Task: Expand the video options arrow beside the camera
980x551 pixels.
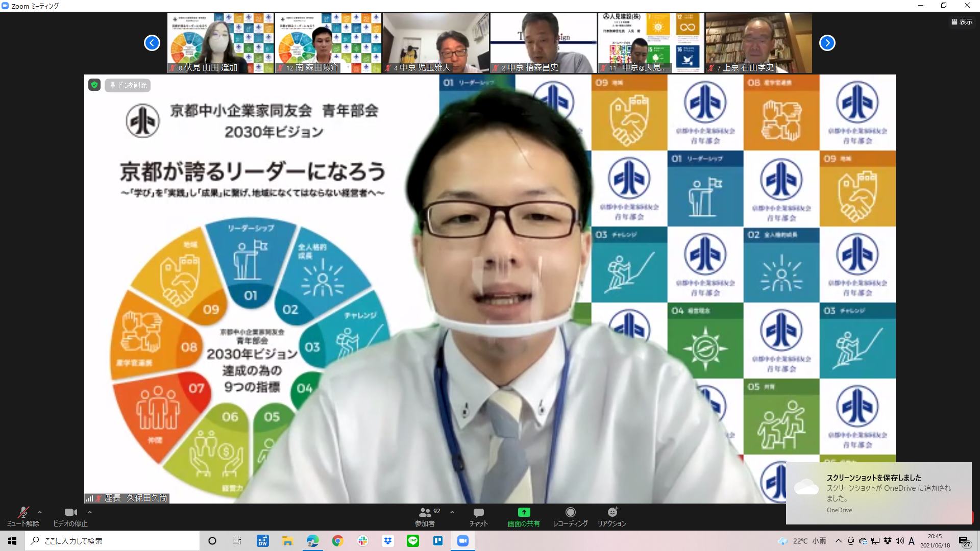Action: click(x=90, y=512)
